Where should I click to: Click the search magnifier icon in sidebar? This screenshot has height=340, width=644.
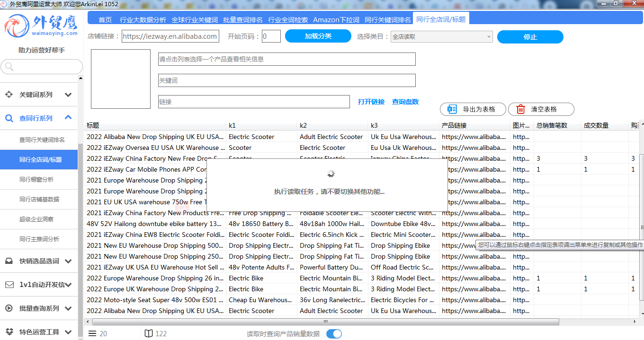point(9,67)
